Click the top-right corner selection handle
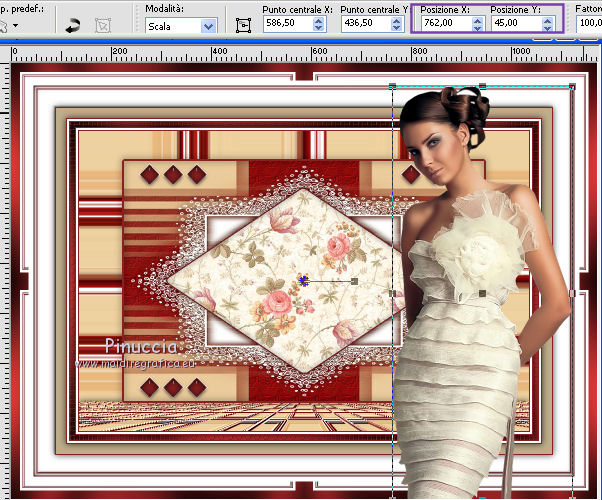 [573, 87]
